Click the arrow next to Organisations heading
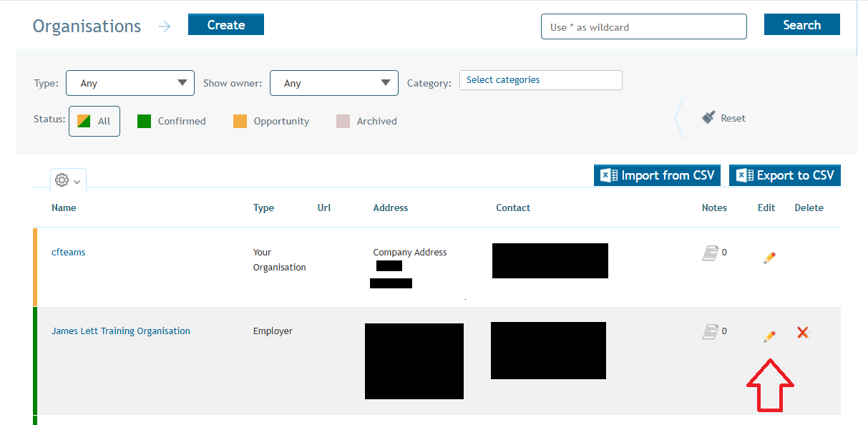The width and height of the screenshot is (868, 425). pyautogui.click(x=165, y=26)
